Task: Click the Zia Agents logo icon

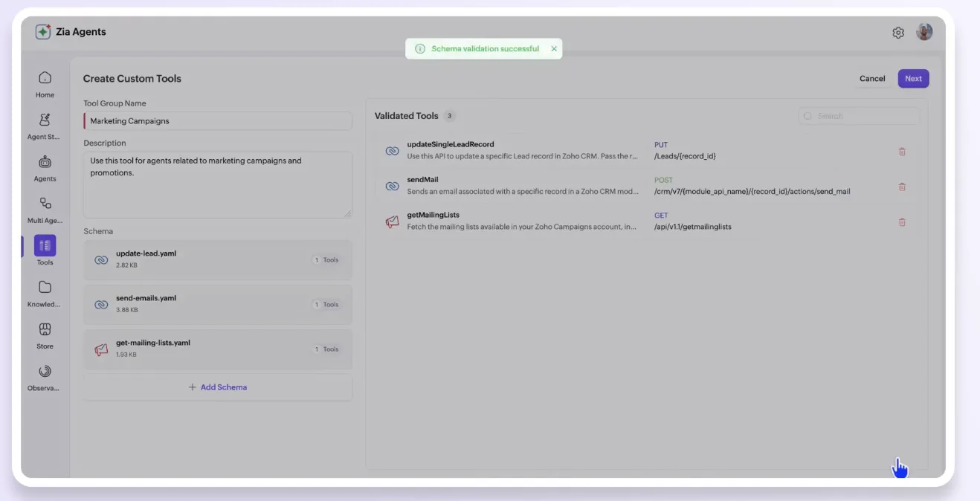Action: pyautogui.click(x=43, y=32)
